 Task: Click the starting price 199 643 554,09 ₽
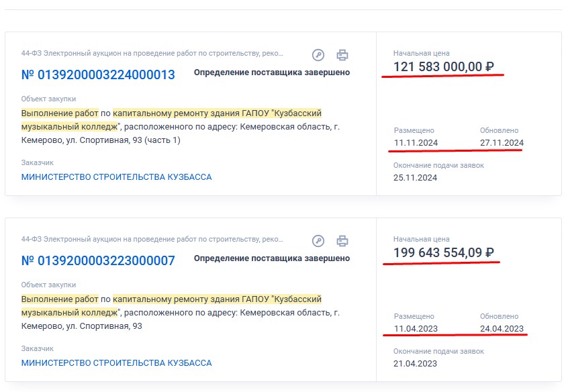pos(444,252)
